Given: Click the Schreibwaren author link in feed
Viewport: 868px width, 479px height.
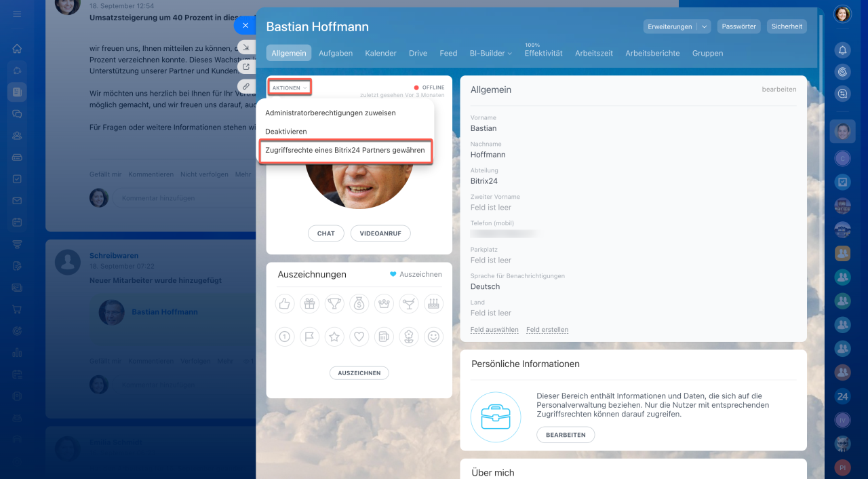Looking at the screenshot, I should pyautogui.click(x=114, y=256).
